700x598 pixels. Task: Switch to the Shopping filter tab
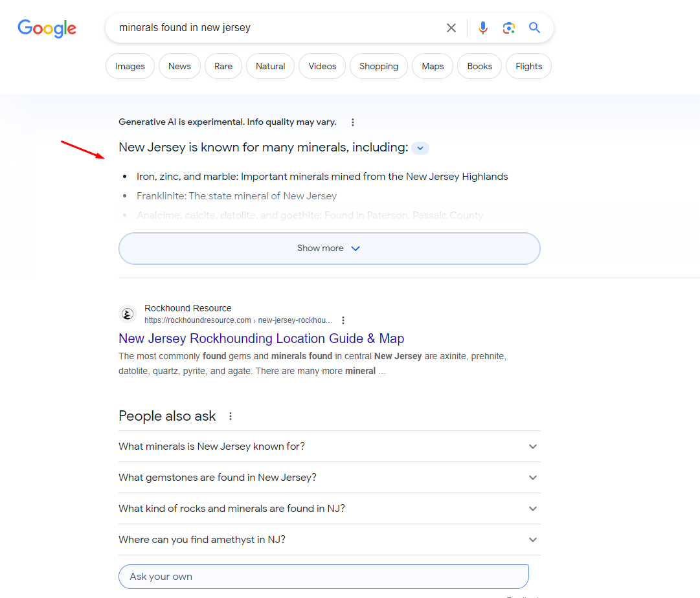(x=379, y=66)
